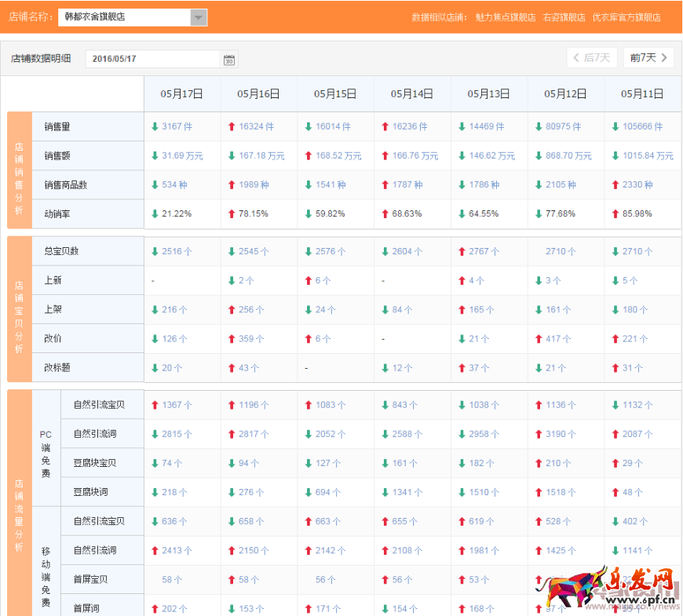Image resolution: width=683 pixels, height=616 pixels.
Task: Click the 21.22% sell-through rate
Action: [177, 214]
